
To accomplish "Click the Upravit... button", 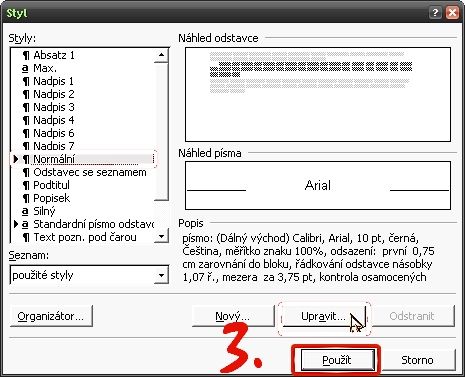I will coord(324,316).
